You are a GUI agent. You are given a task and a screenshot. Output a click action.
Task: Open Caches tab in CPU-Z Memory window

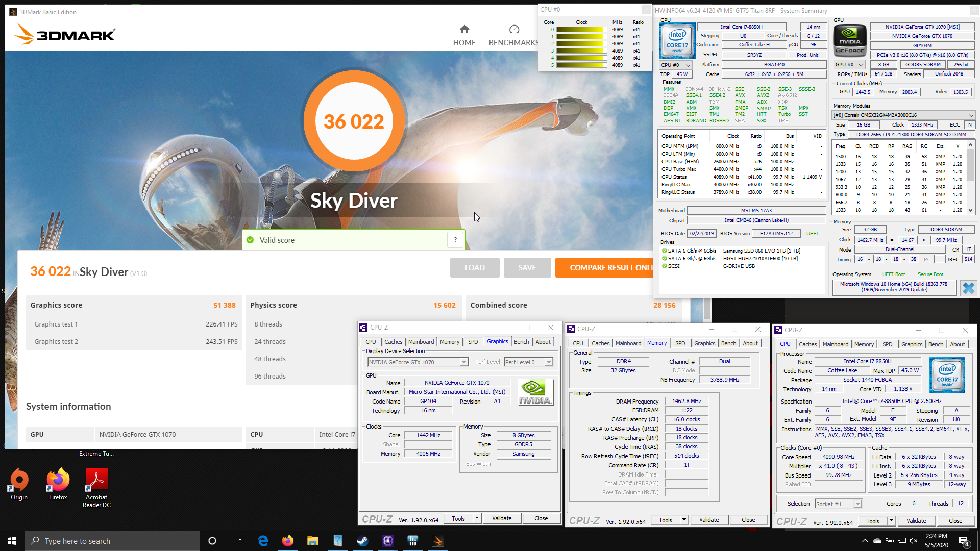click(x=600, y=343)
